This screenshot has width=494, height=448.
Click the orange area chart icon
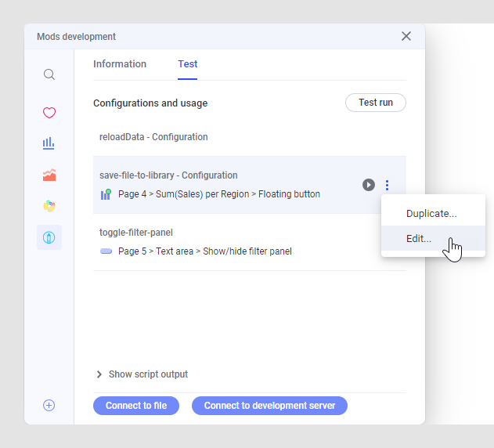coord(49,175)
